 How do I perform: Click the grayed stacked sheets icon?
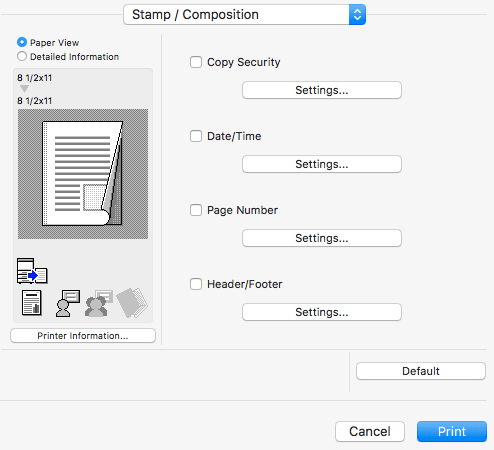[x=132, y=303]
